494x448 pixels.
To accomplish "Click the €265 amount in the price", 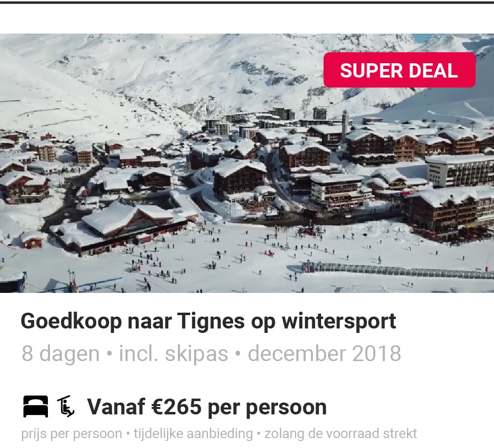I will pos(176,407).
